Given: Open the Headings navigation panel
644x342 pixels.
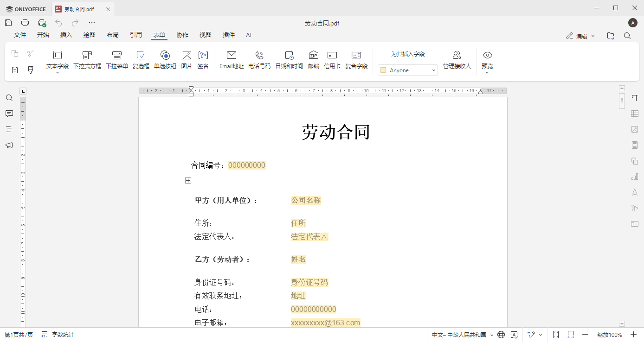Looking at the screenshot, I should 9,129.
